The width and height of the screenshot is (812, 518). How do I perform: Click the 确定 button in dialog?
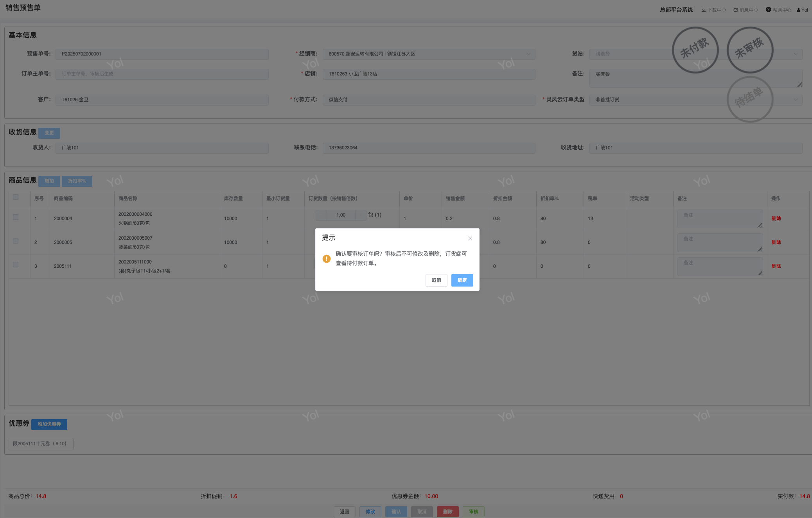click(x=462, y=280)
